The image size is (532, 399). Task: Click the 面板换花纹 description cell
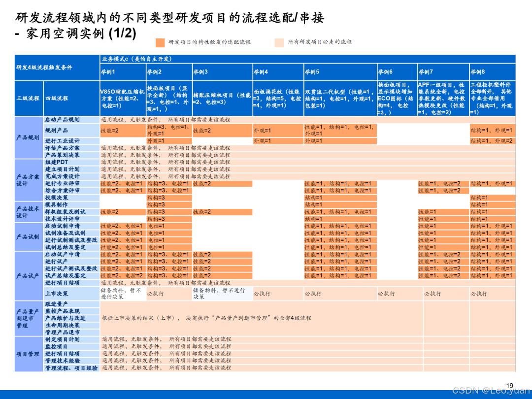(278, 99)
